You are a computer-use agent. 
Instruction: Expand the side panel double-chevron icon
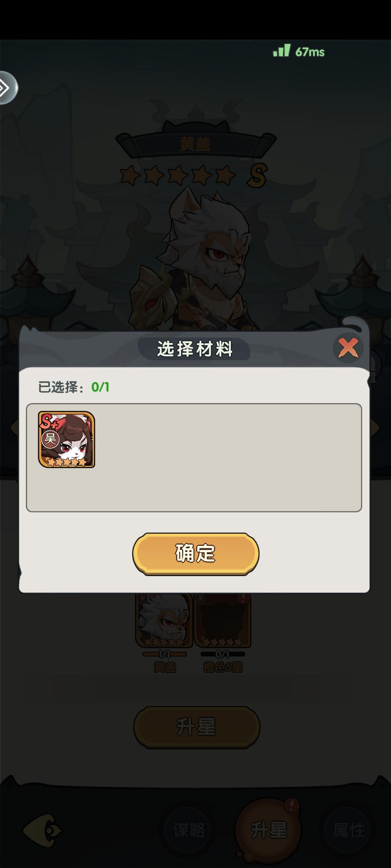(x=7, y=88)
